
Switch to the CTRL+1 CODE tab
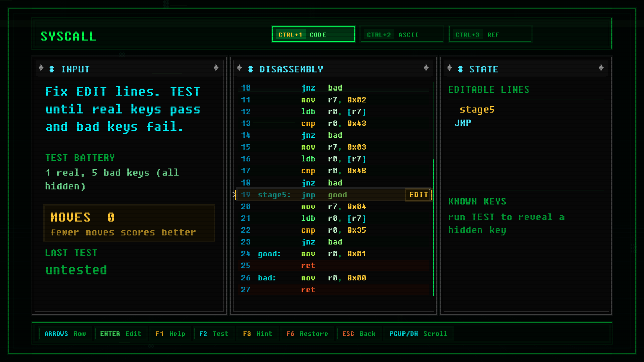[313, 34]
